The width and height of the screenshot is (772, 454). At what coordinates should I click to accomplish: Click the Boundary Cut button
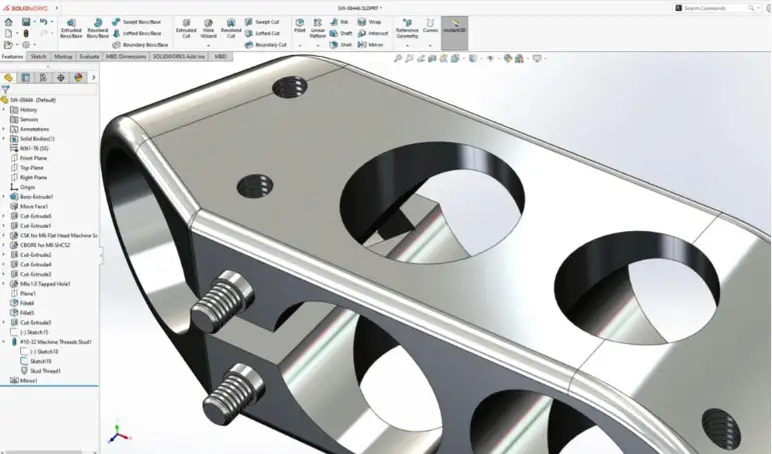pos(265,45)
